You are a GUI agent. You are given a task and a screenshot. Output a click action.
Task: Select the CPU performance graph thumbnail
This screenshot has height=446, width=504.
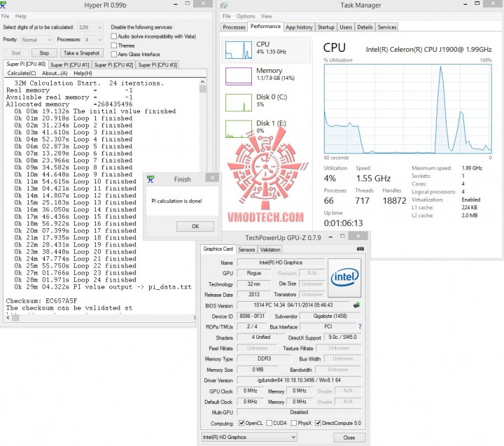click(x=239, y=50)
